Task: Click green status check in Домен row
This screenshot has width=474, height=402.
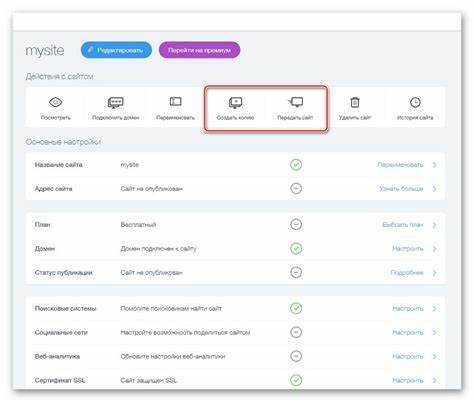Action: pyautogui.click(x=296, y=249)
